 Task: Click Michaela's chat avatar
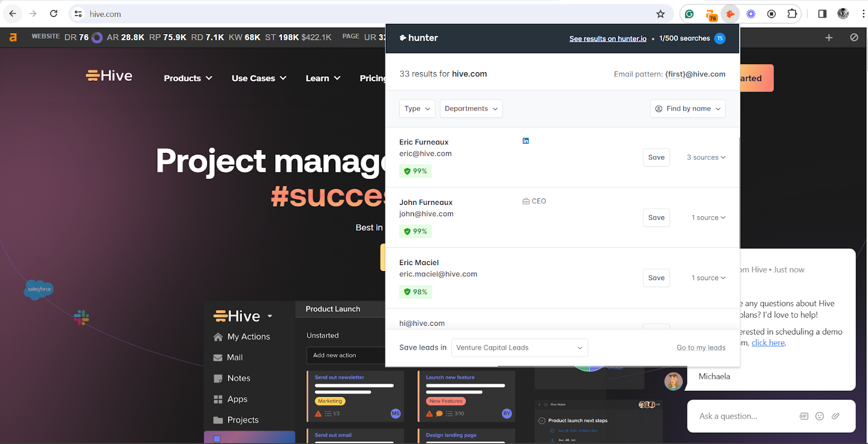(x=673, y=382)
